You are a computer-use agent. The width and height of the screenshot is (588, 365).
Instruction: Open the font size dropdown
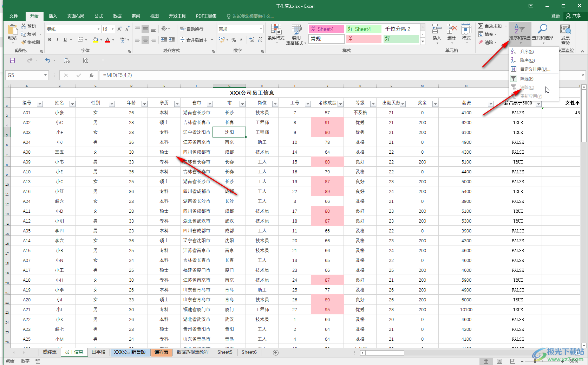coord(113,29)
